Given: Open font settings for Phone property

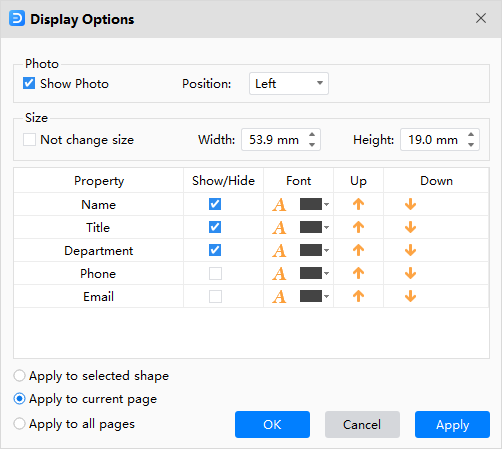Looking at the screenshot, I should (x=279, y=274).
